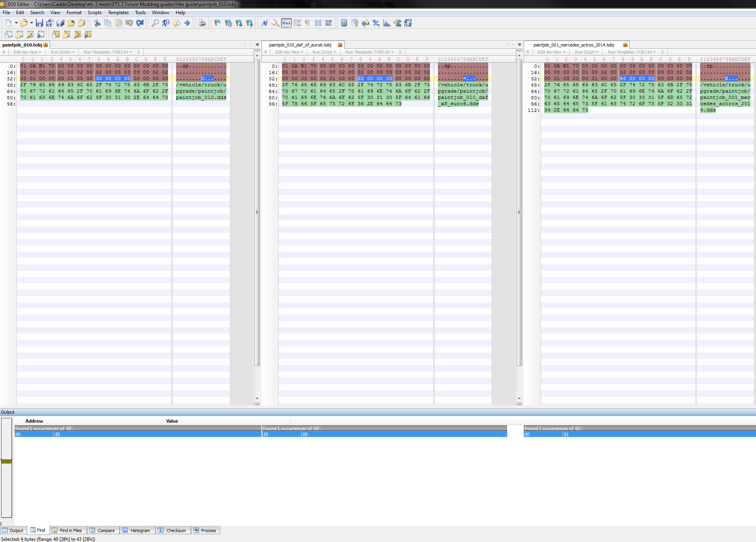The image size is (756, 542).
Task: Expand the New file dropdown arrow
Action: point(16,23)
